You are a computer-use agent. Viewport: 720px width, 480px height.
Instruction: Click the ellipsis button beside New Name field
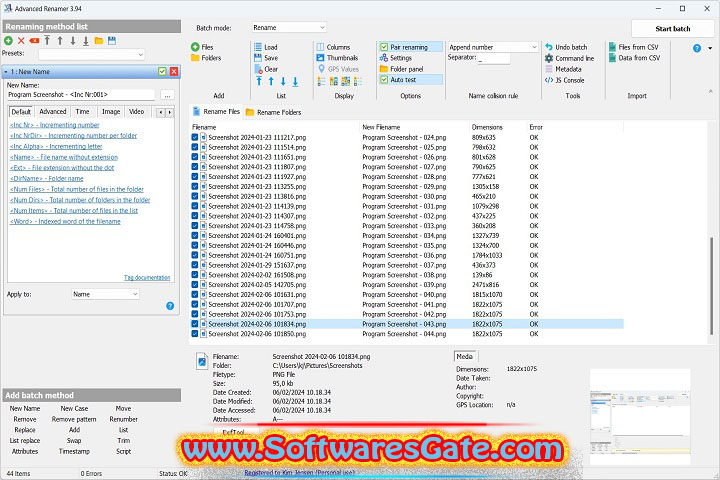pos(168,95)
